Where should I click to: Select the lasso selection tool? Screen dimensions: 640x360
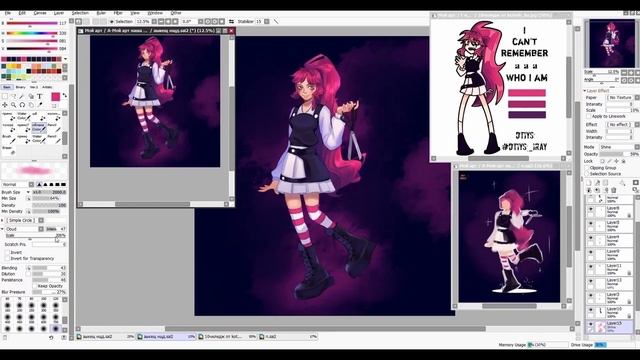[14, 96]
